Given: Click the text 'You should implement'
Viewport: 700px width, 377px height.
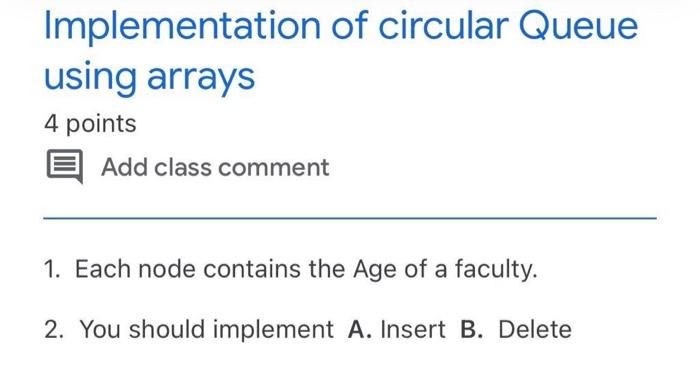Looking at the screenshot, I should coord(206,330).
